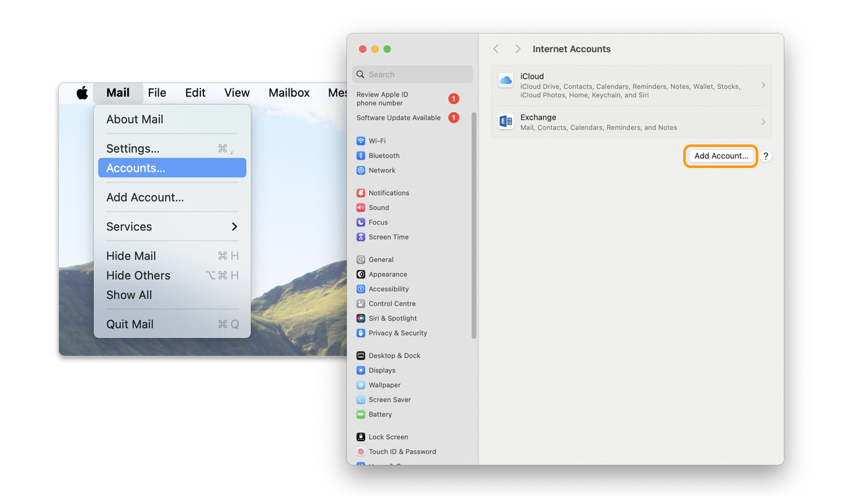This screenshot has width=868, height=496.
Task: Open Wallpaper settings
Action: tap(384, 384)
